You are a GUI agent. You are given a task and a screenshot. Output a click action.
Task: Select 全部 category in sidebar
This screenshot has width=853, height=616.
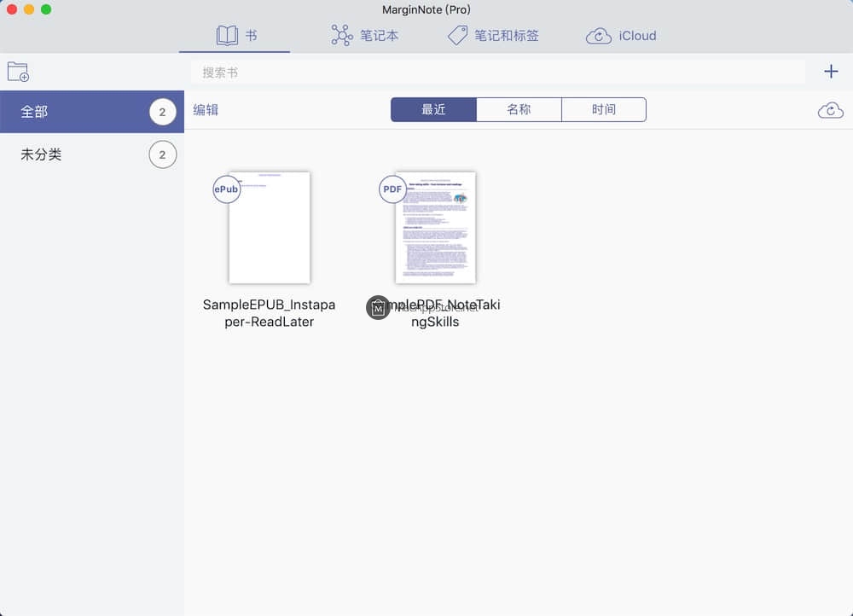[77, 112]
